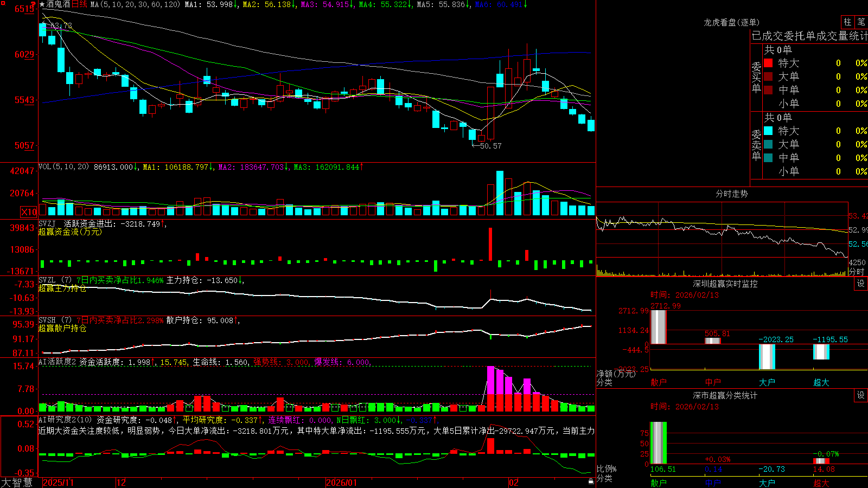Toggle the X10 volume scale box
This screenshot has width=868, height=488.
[29, 212]
